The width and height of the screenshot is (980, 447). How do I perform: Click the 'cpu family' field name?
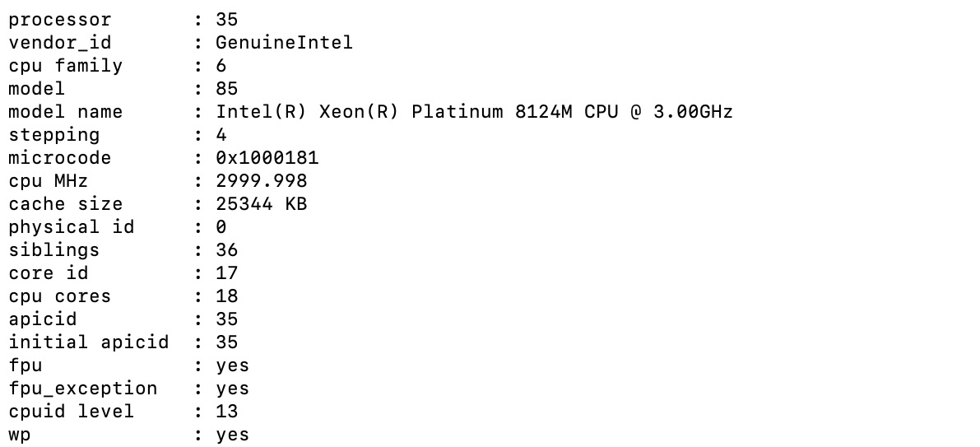pos(66,65)
